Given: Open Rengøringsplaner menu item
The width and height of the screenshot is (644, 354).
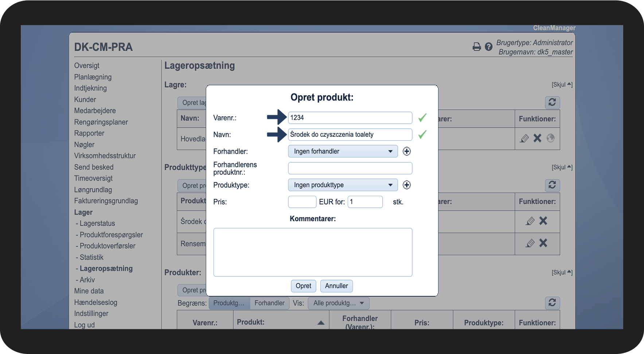Looking at the screenshot, I should click(101, 122).
